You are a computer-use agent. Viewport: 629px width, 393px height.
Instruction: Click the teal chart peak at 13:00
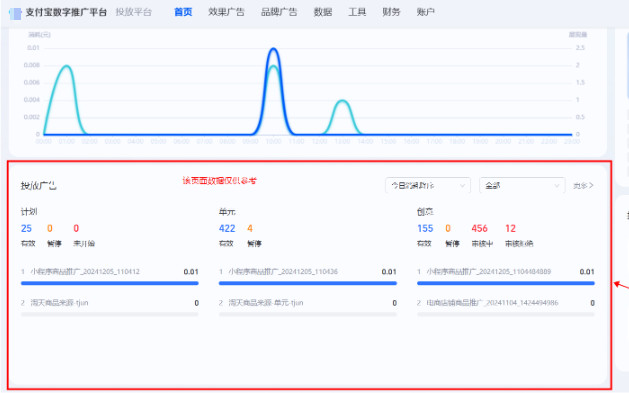(x=342, y=101)
